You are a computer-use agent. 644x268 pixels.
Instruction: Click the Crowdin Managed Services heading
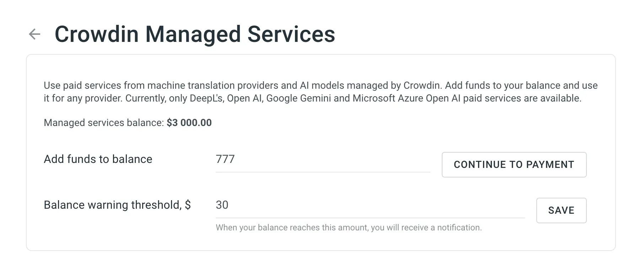click(195, 34)
